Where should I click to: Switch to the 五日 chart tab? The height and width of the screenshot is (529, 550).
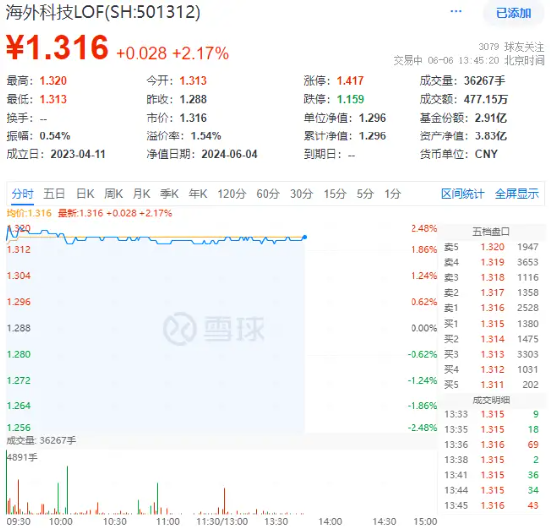click(54, 194)
